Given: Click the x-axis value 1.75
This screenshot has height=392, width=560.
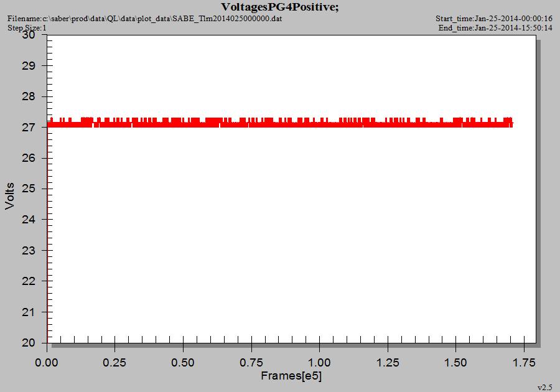Looking at the screenshot, I should (524, 363).
